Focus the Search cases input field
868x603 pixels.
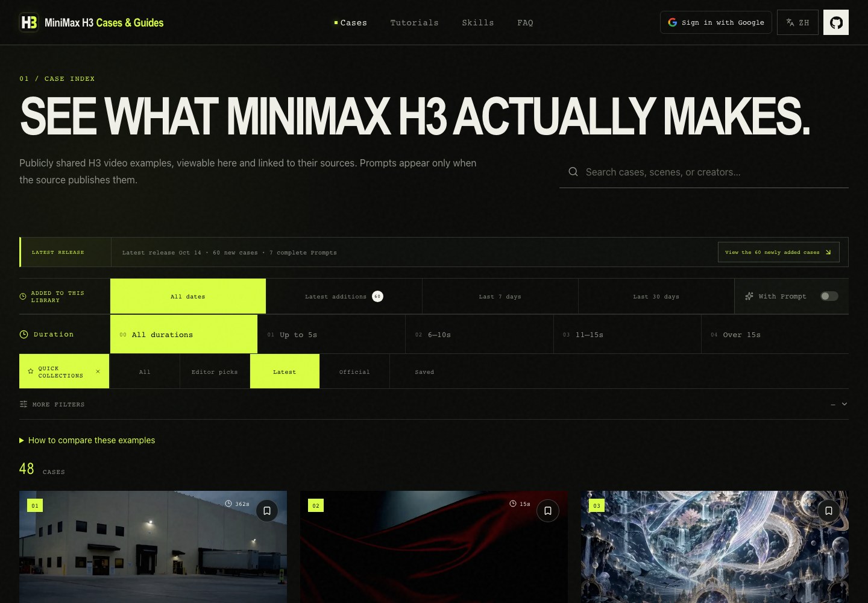tap(704, 172)
